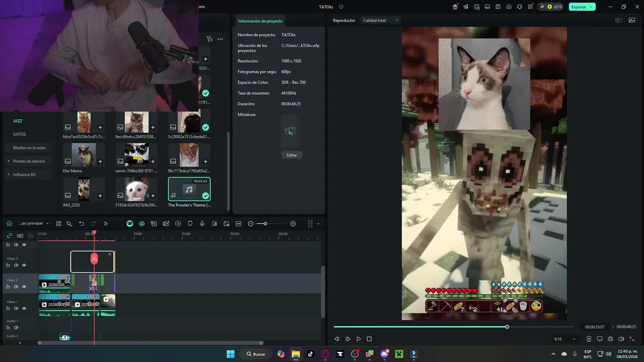
Task: Click the timeline home icon
Action: coord(9,223)
